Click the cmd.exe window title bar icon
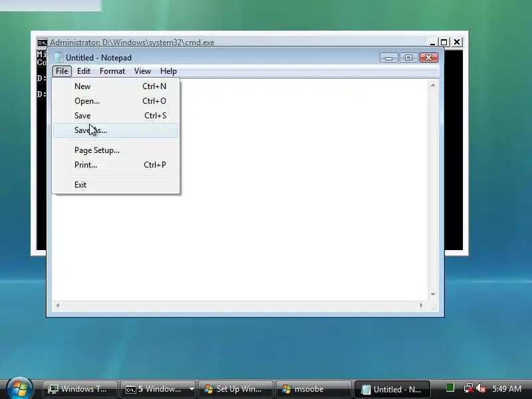Viewport: 532px width, 399px height. (x=42, y=43)
